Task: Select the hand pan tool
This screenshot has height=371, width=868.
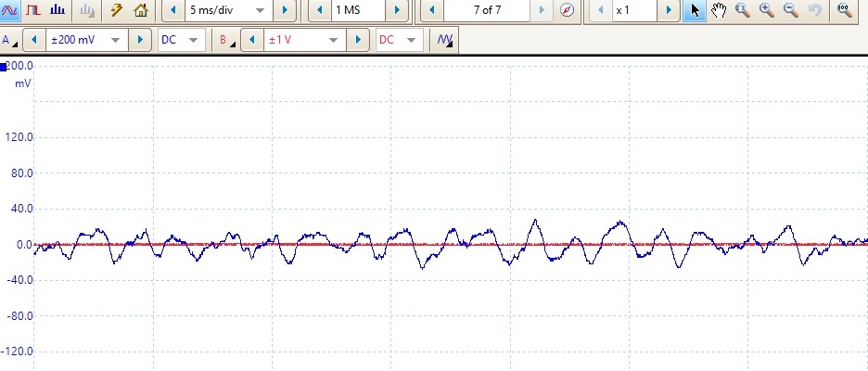Action: pos(719,10)
